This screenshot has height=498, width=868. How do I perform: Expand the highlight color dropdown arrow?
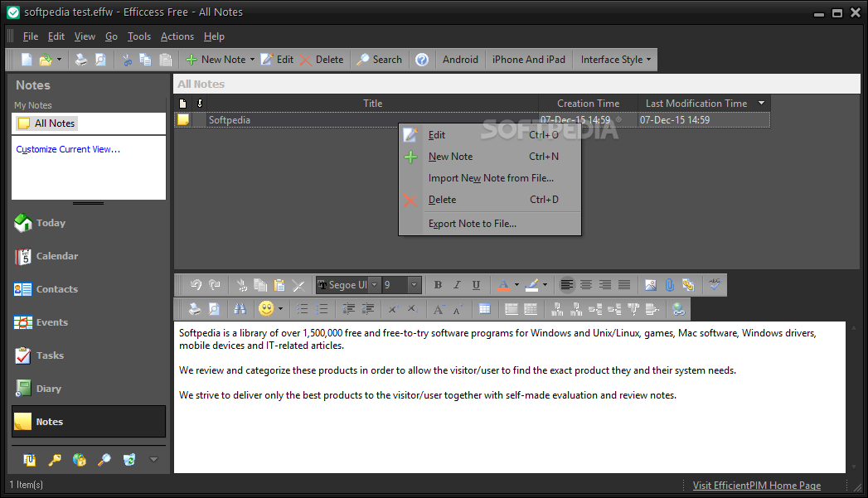point(545,285)
